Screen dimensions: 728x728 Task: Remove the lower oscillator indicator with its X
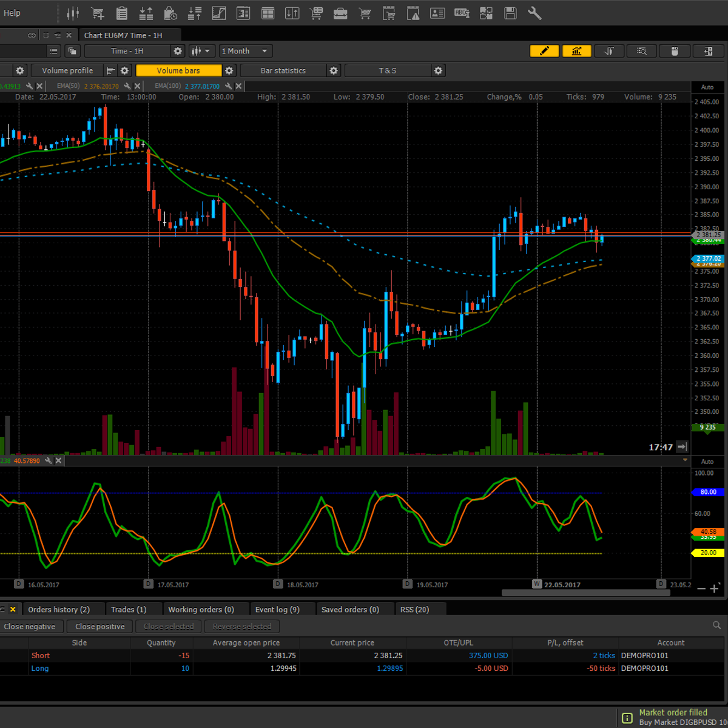(58, 460)
